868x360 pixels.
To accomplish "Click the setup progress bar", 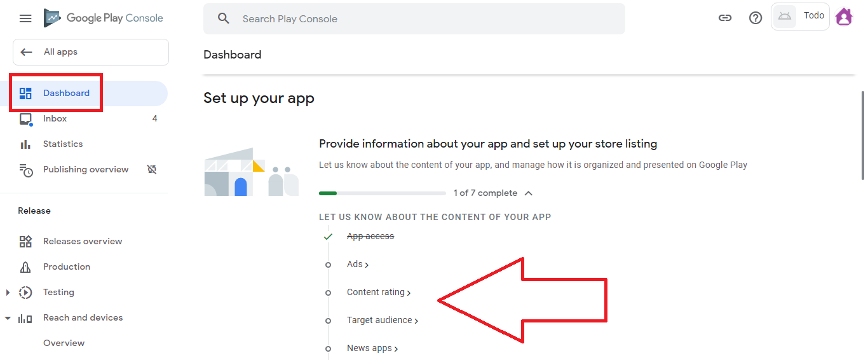I will pos(382,193).
